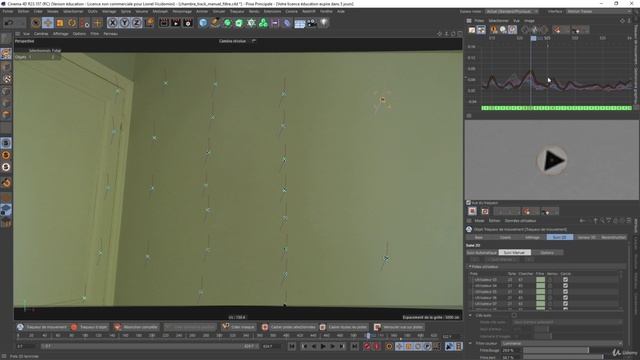The width and height of the screenshot is (640, 360).
Task: Open the Edit Render Settings icon
Action: point(188,23)
